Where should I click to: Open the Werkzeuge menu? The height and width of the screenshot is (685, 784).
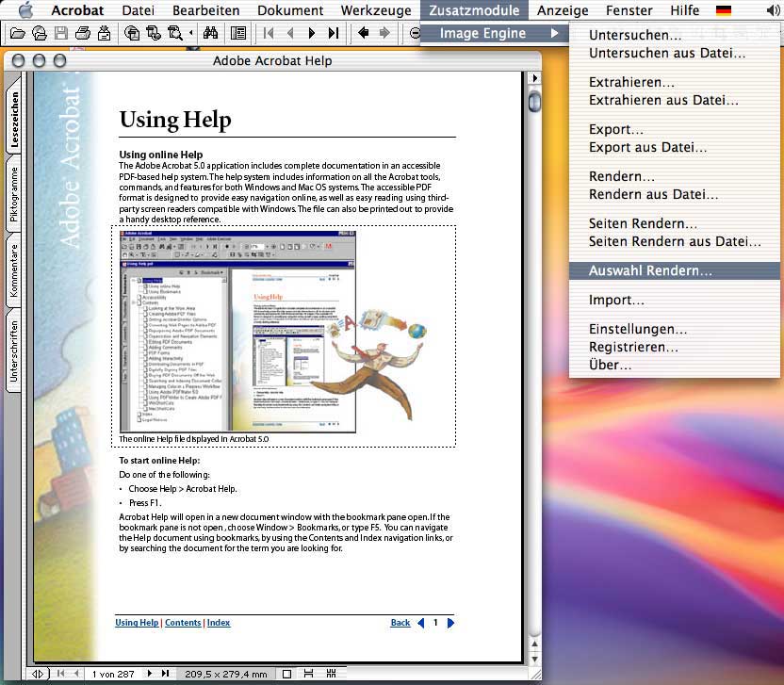tap(375, 10)
